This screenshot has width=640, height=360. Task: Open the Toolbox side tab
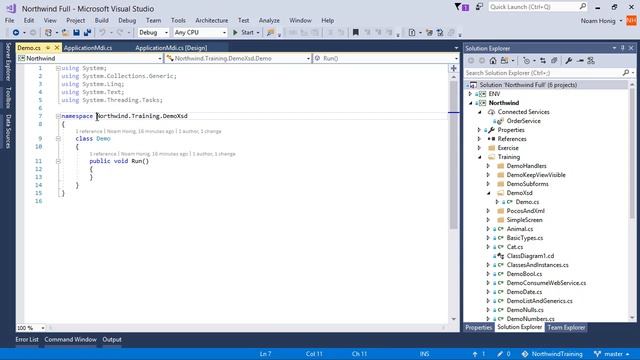coord(8,98)
